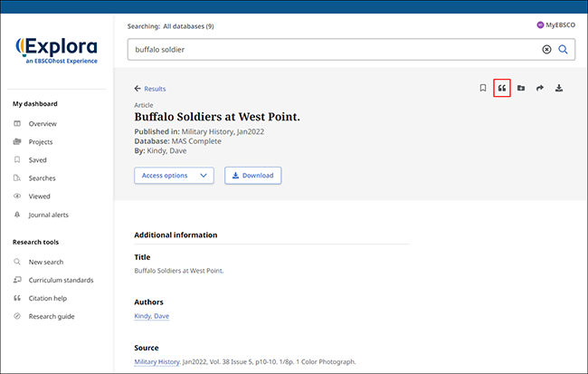This screenshot has height=374, width=588.
Task: Open Curriculum standards
Action: pos(61,280)
